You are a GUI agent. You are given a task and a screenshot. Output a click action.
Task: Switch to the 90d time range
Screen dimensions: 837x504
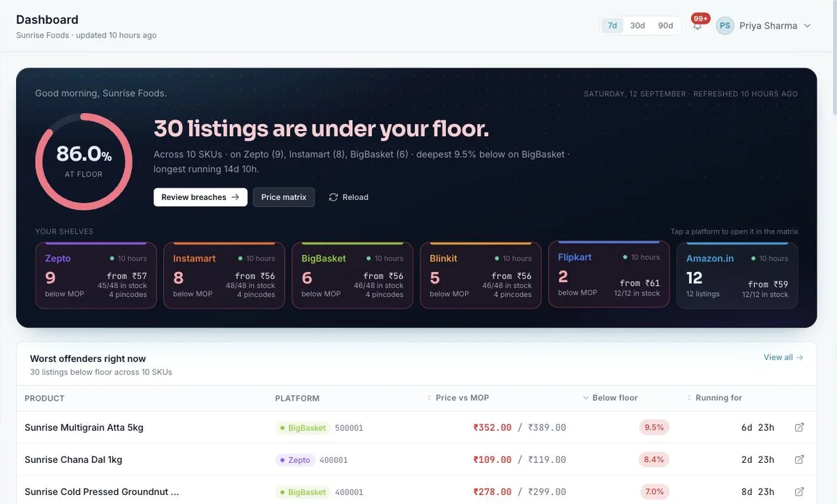[x=665, y=26]
